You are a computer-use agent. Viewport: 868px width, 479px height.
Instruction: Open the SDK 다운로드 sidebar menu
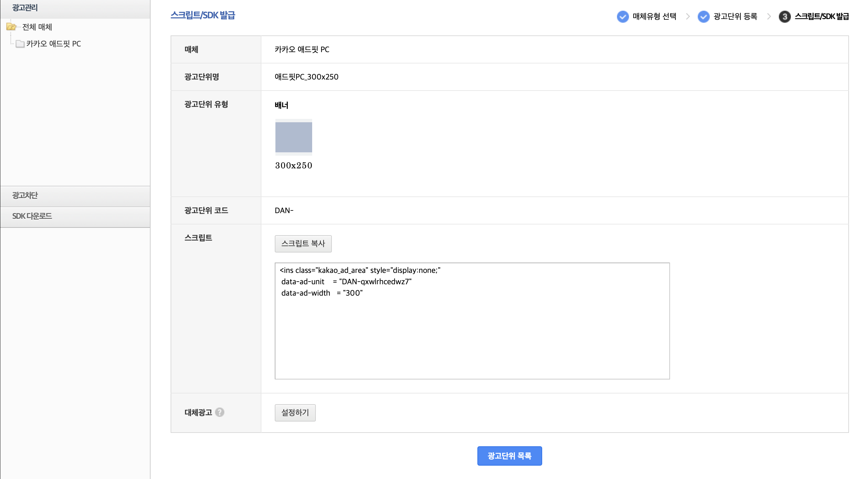point(32,216)
